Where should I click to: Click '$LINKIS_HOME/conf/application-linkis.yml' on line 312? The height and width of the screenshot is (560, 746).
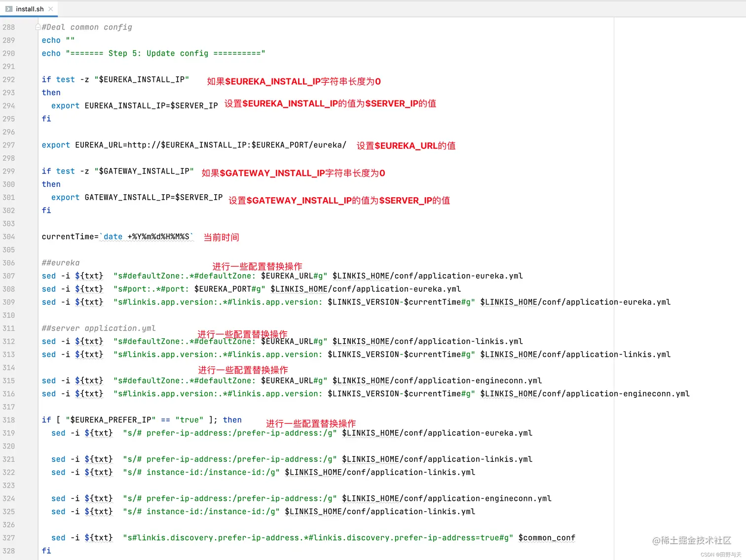(428, 341)
